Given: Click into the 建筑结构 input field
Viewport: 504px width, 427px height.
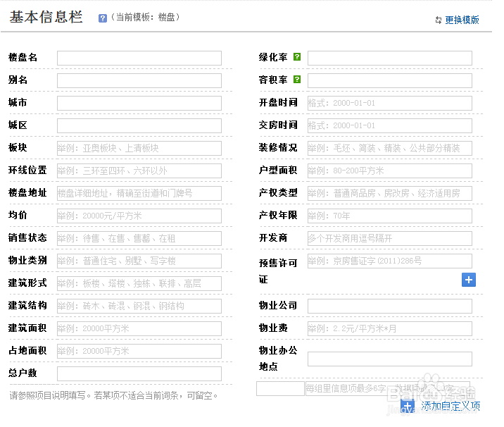Looking at the screenshot, I should (139, 306).
